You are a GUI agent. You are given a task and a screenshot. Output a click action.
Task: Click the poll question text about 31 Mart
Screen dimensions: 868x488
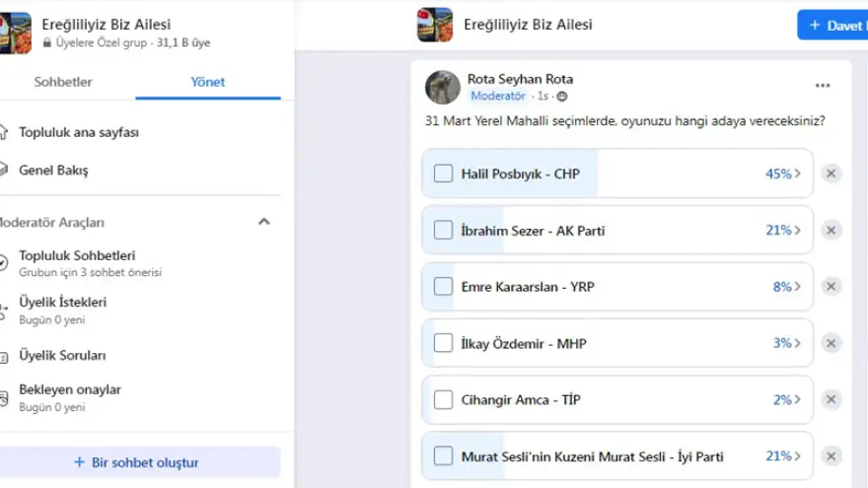pyautogui.click(x=625, y=120)
